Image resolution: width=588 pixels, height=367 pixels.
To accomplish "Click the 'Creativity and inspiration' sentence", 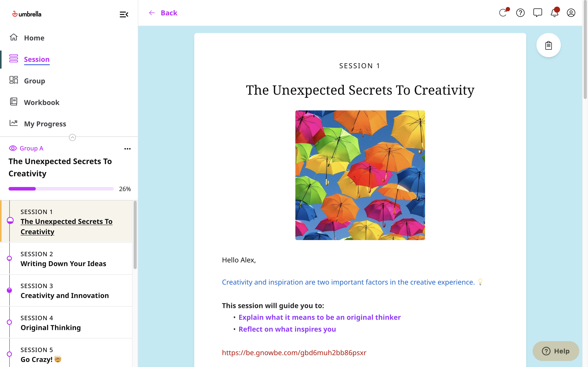I will [x=348, y=282].
